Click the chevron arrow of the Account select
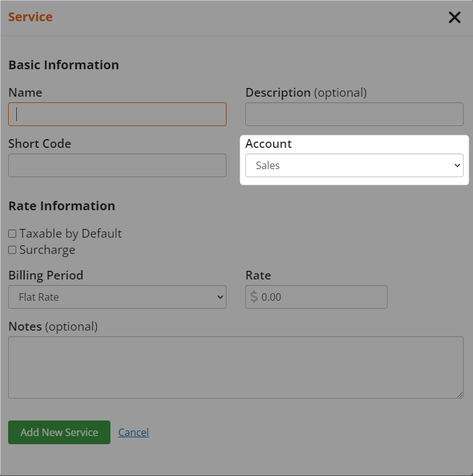 (x=457, y=165)
